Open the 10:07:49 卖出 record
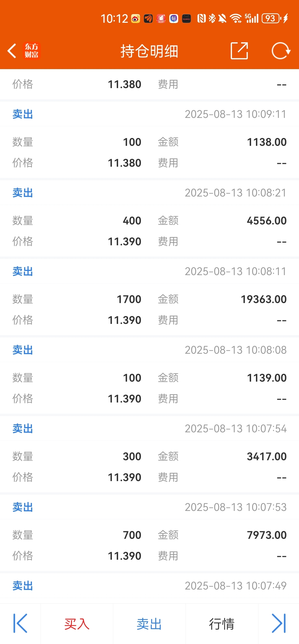 (x=149, y=586)
